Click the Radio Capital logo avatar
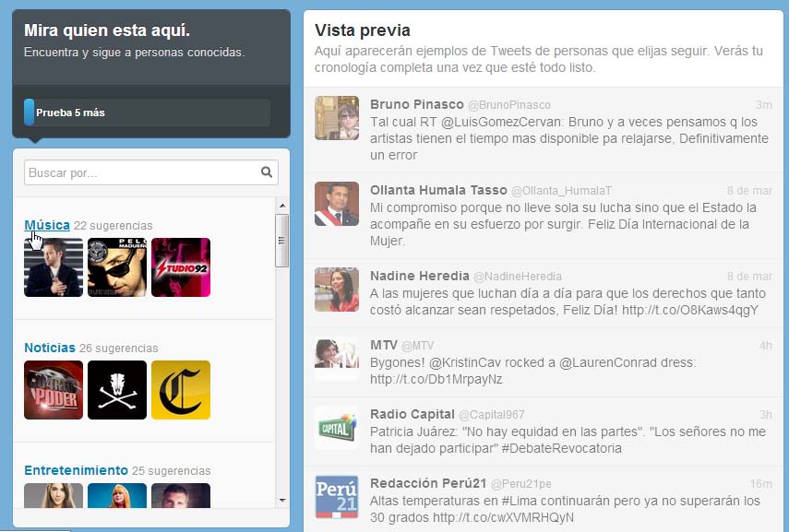This screenshot has height=532, width=789. click(337, 428)
